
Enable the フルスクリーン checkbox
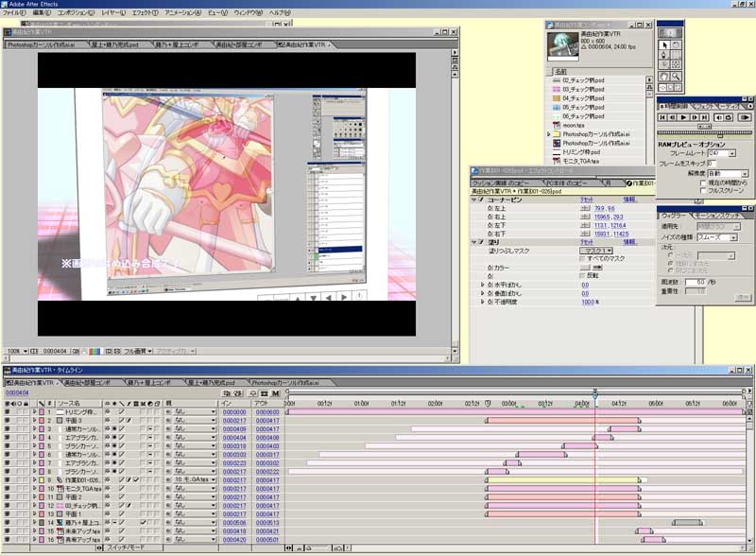coord(703,191)
